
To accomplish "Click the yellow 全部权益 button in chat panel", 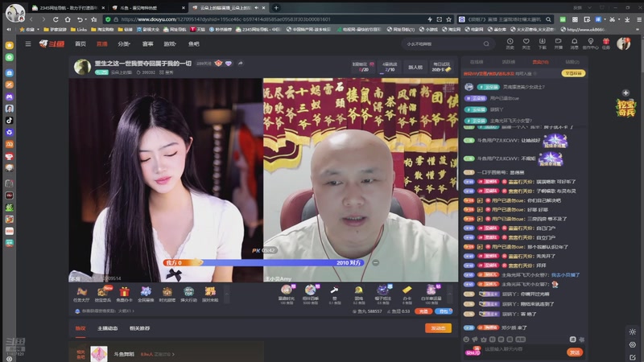I will (x=573, y=73).
